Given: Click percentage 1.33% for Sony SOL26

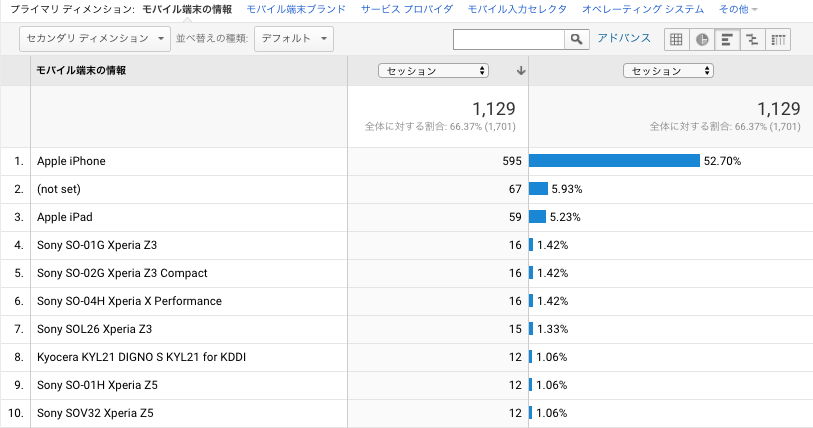Looking at the screenshot, I should pyautogui.click(x=552, y=329).
